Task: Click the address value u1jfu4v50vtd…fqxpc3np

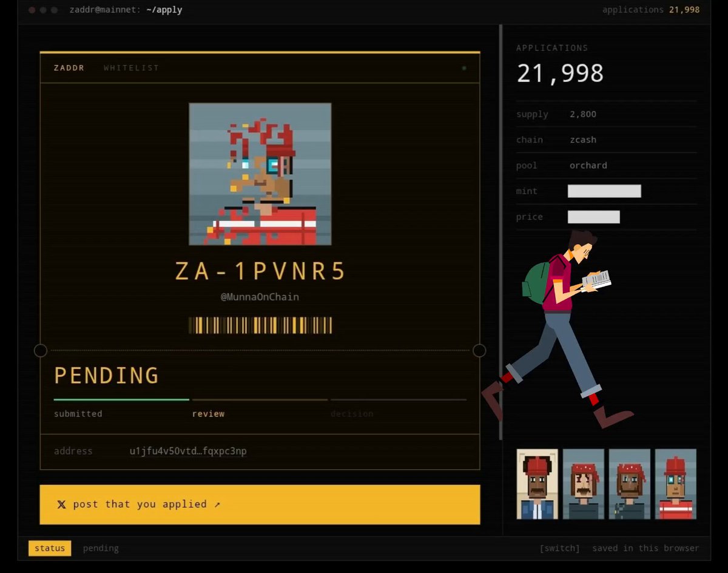Action: point(188,451)
